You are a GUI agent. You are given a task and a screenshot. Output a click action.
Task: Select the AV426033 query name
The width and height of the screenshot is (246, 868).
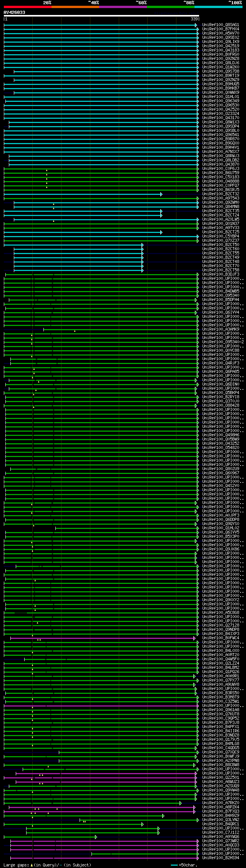coord(15,12)
